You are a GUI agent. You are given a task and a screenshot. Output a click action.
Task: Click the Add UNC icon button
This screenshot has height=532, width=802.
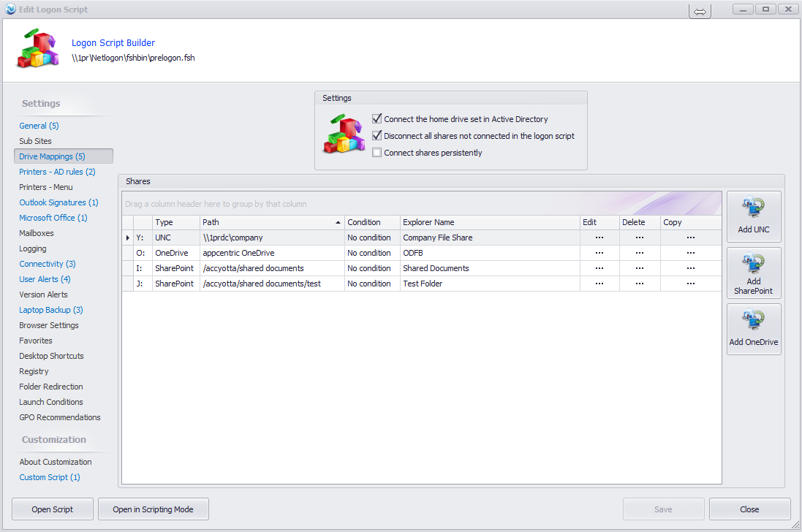[754, 216]
